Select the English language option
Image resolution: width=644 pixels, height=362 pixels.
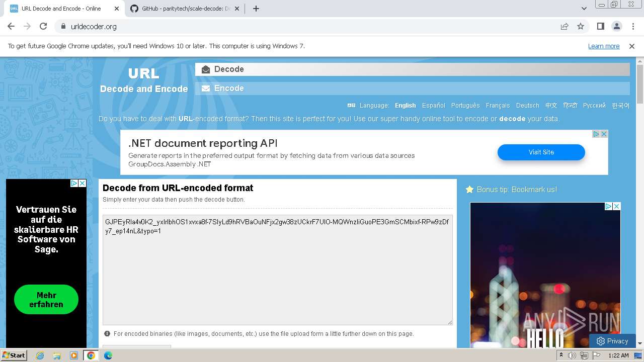click(x=406, y=106)
